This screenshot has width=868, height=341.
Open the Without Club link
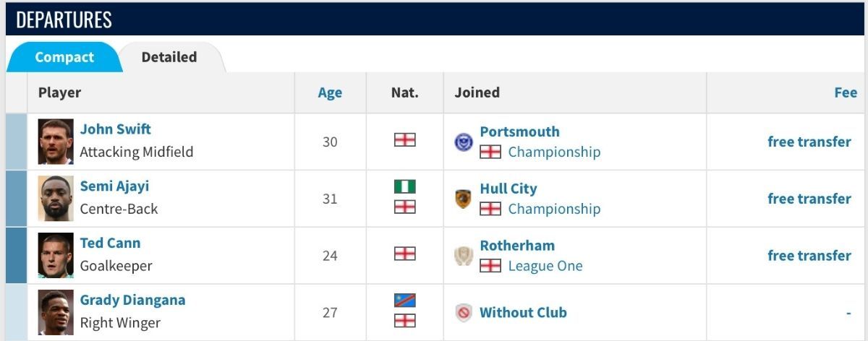coord(523,313)
